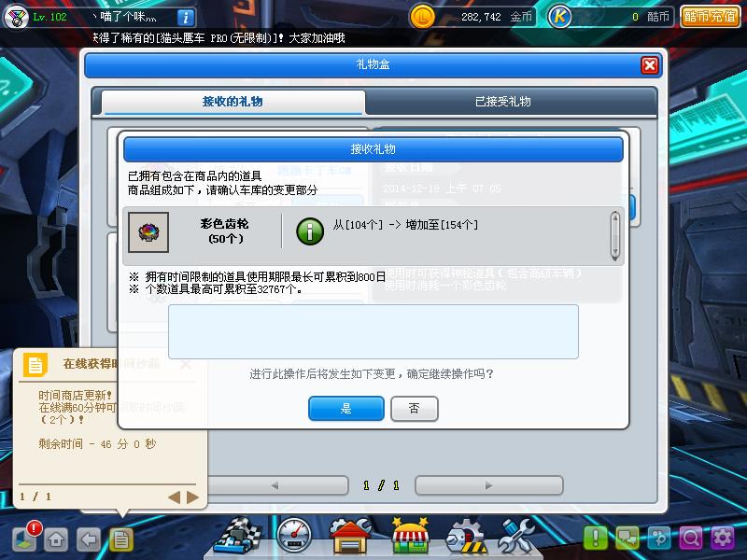Open the shop store icon
The image size is (747, 560).
410,536
